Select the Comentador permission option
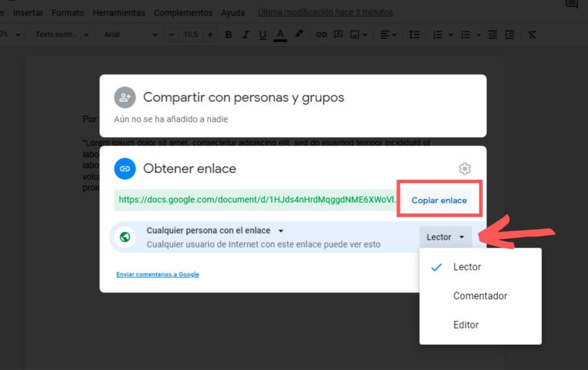 480,296
